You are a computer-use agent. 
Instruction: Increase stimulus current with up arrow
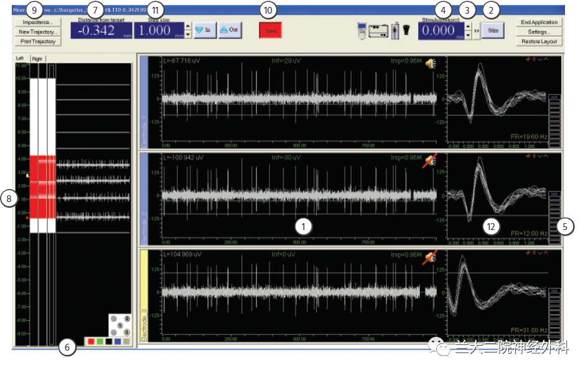pos(468,26)
